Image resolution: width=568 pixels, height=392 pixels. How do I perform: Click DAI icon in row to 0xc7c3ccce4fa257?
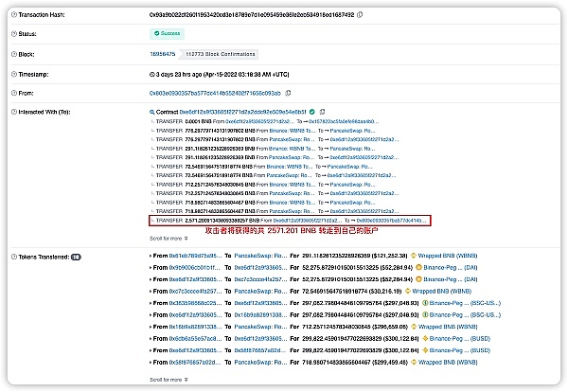tap(418, 279)
